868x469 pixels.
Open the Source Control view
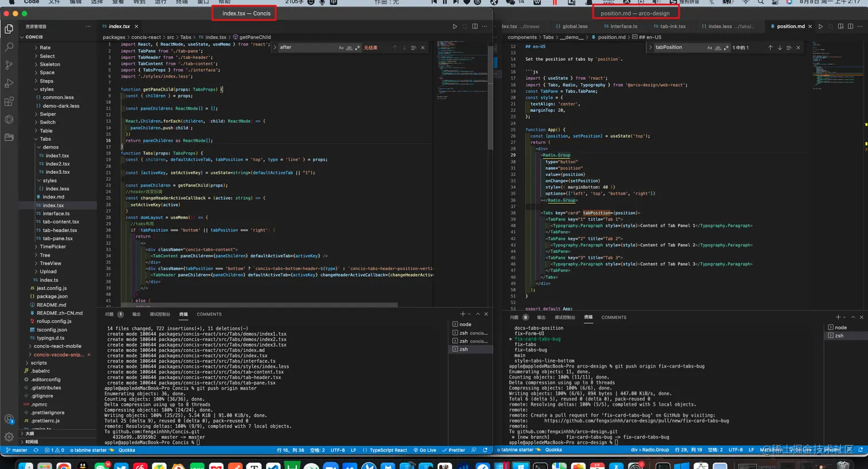[9, 65]
